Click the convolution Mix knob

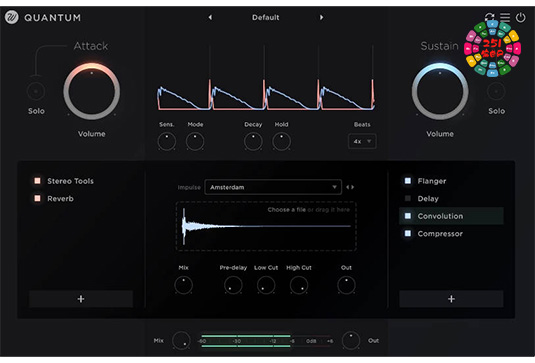[183, 285]
